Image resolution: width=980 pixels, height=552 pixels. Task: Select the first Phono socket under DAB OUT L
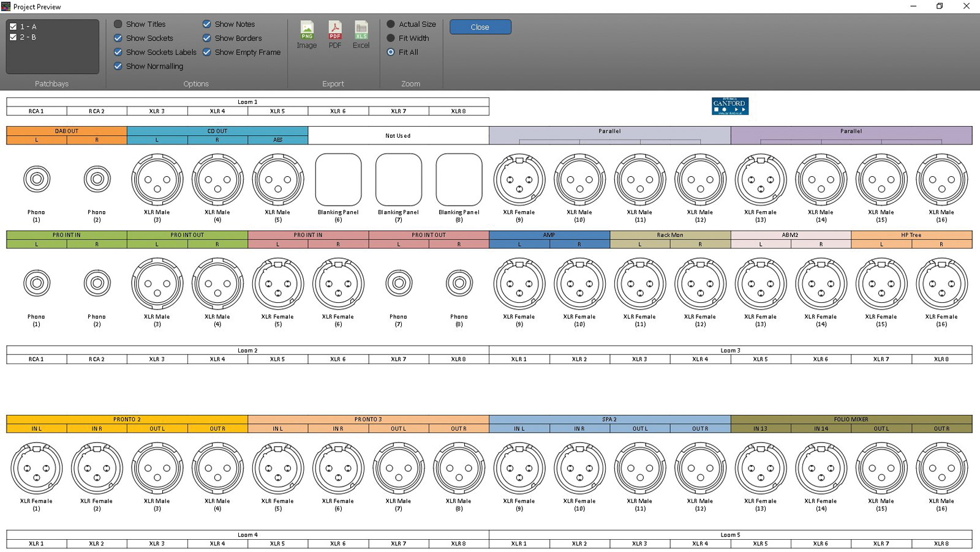click(37, 179)
